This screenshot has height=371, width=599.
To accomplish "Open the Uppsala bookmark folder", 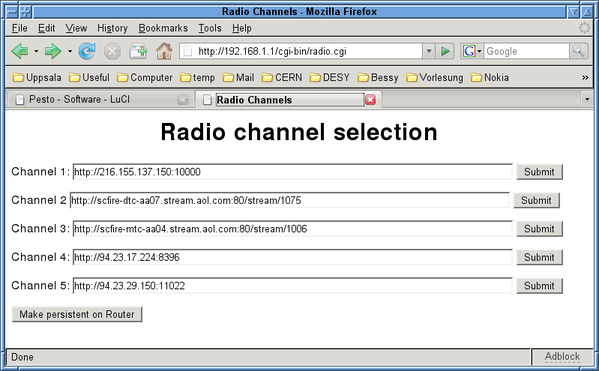I will [37, 78].
